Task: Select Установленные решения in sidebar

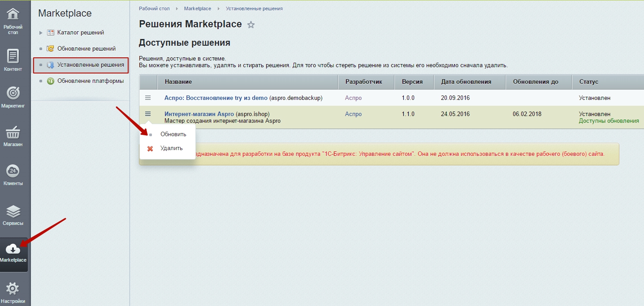Action: pyautogui.click(x=91, y=65)
